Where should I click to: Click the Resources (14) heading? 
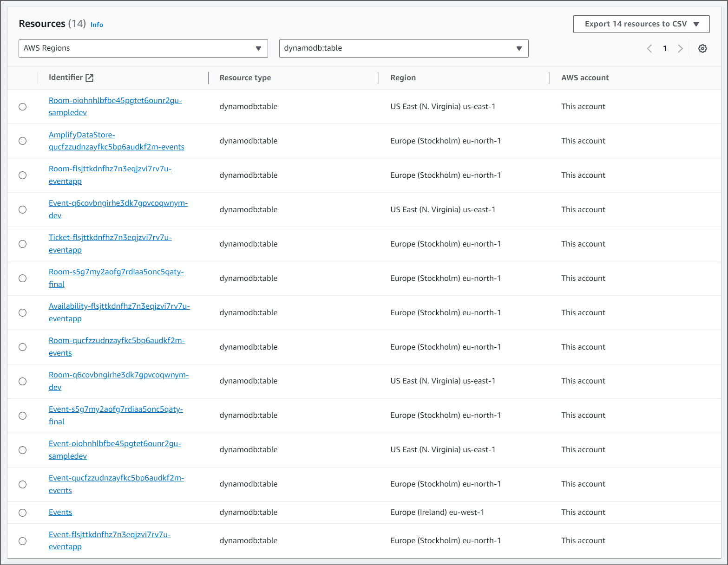(x=52, y=24)
